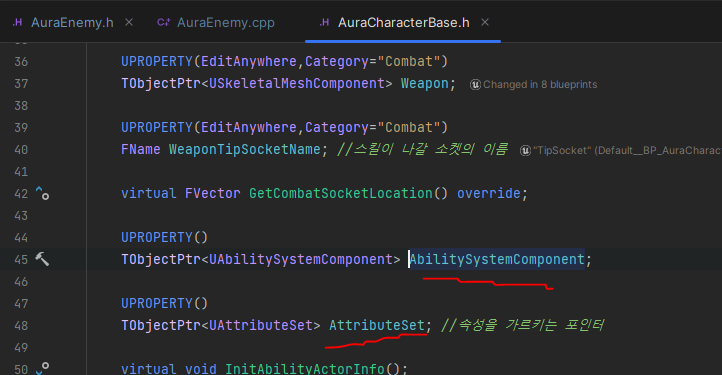Screen dimensions: 722x375
Task: Click EditAnywhere specifier on line 36
Action: (x=249, y=62)
